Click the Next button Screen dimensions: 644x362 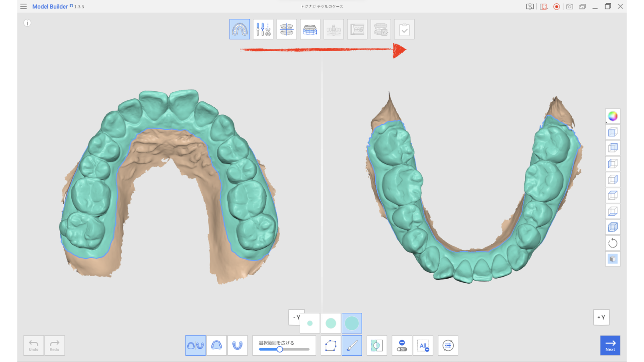tap(610, 345)
